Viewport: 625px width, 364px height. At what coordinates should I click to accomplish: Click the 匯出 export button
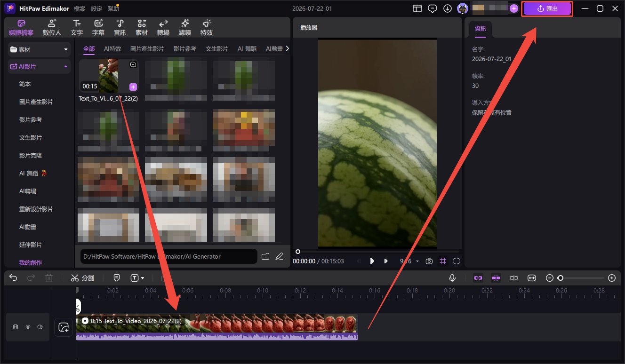(547, 9)
